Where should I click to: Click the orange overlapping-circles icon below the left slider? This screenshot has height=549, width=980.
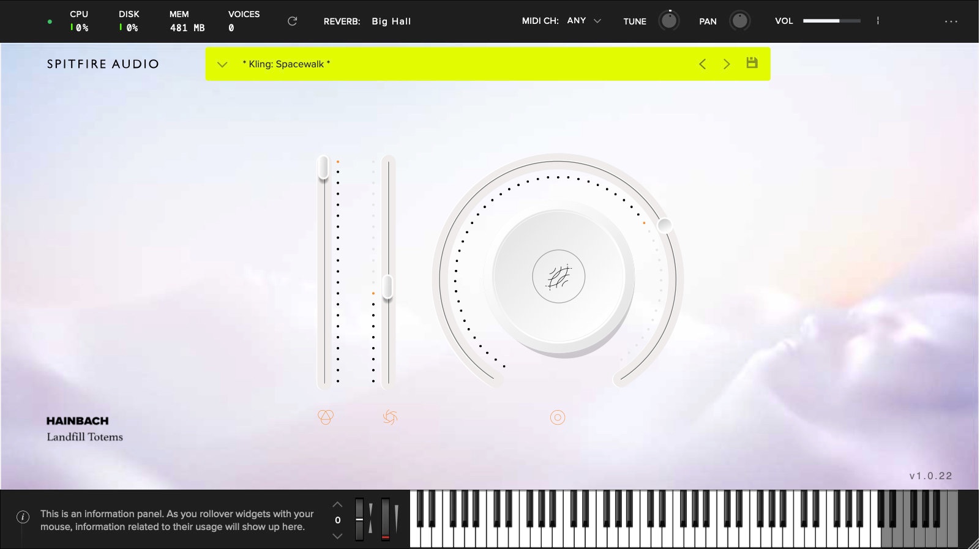pos(326,417)
